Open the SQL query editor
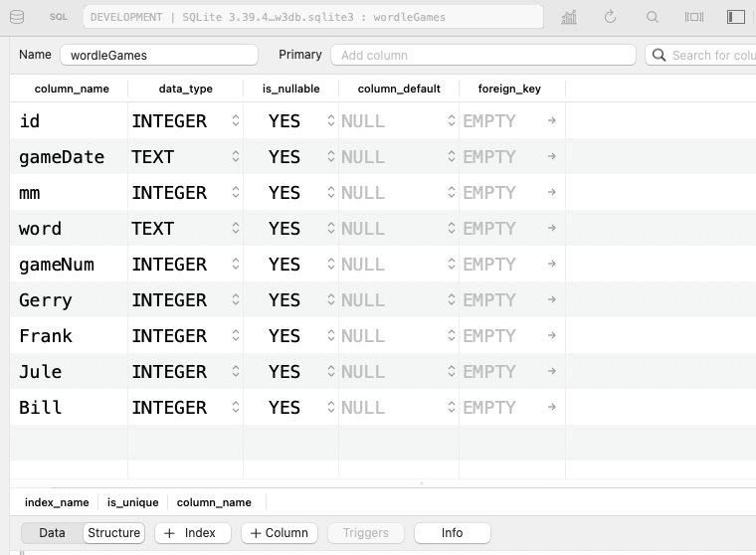 [x=59, y=17]
